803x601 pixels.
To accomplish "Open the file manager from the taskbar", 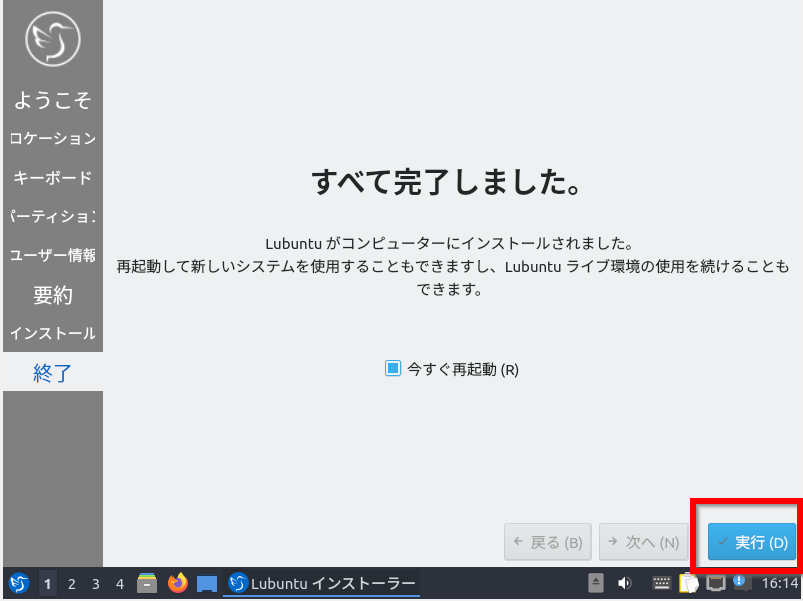I will (x=147, y=583).
